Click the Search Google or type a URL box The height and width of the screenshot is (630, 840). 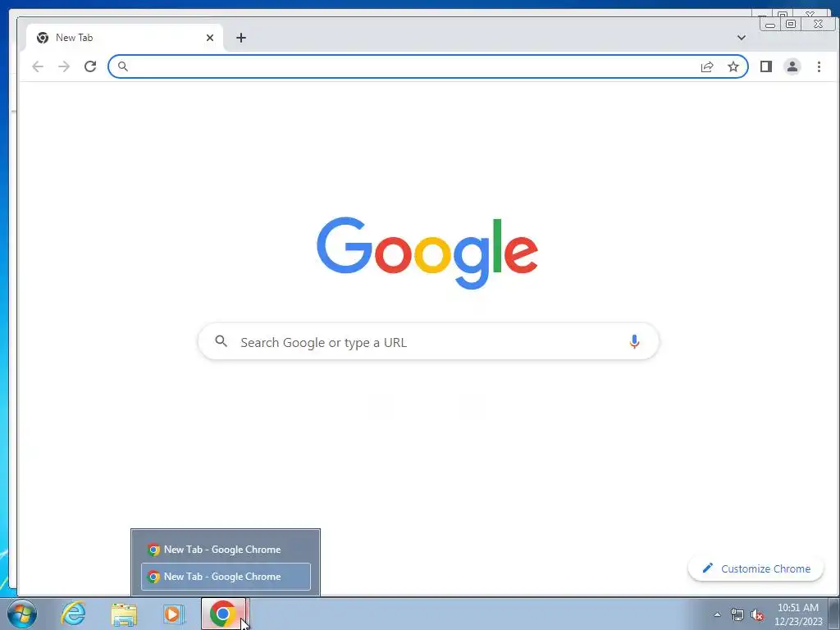click(x=428, y=342)
